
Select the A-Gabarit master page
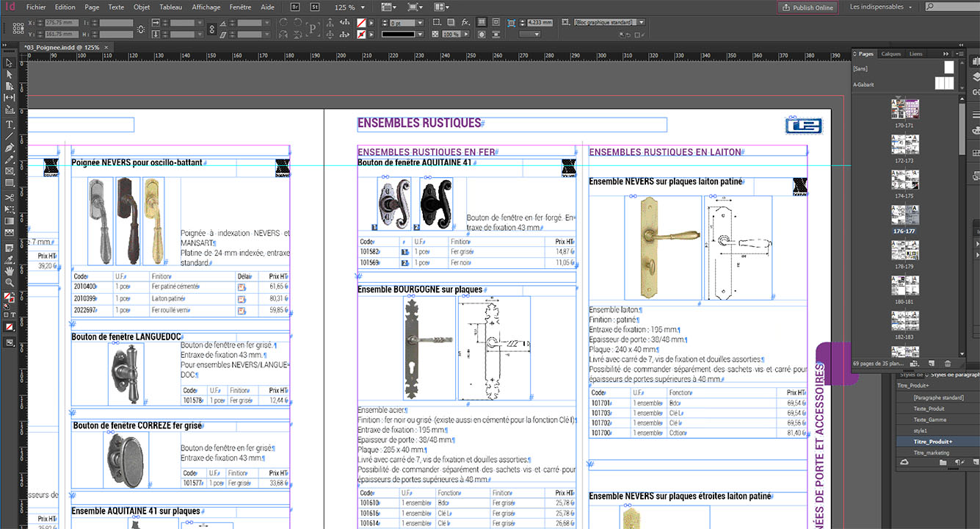(904, 84)
